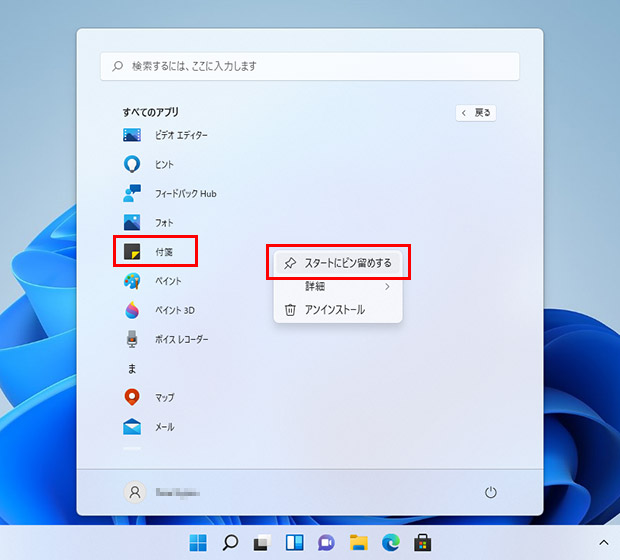Click the search box at top
This screenshot has width=620, height=560.
point(310,66)
